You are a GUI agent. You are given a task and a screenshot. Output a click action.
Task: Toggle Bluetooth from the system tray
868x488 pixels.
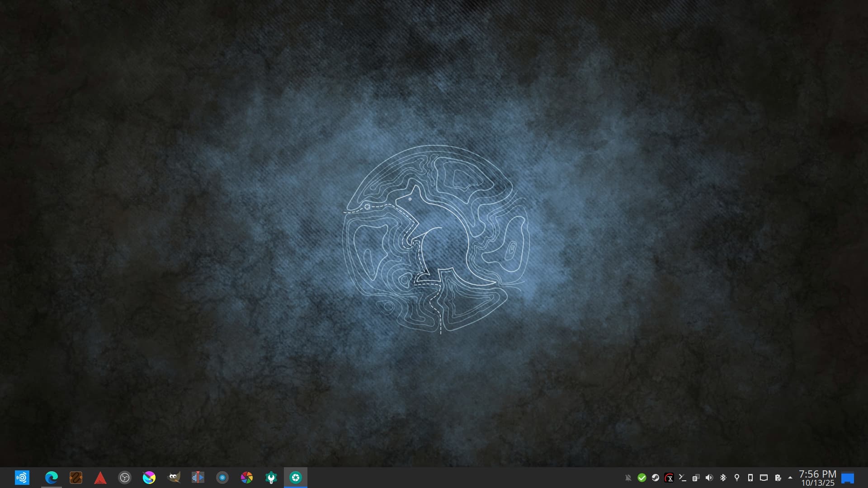(723, 478)
